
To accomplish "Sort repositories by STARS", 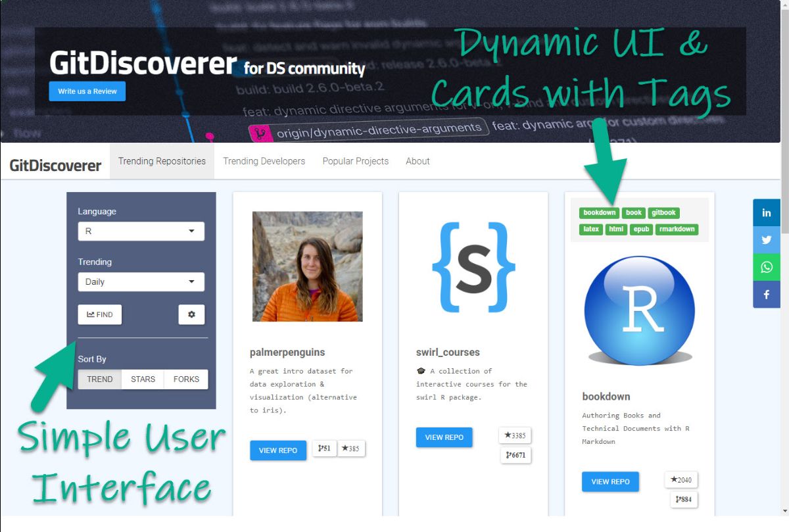I will click(143, 379).
